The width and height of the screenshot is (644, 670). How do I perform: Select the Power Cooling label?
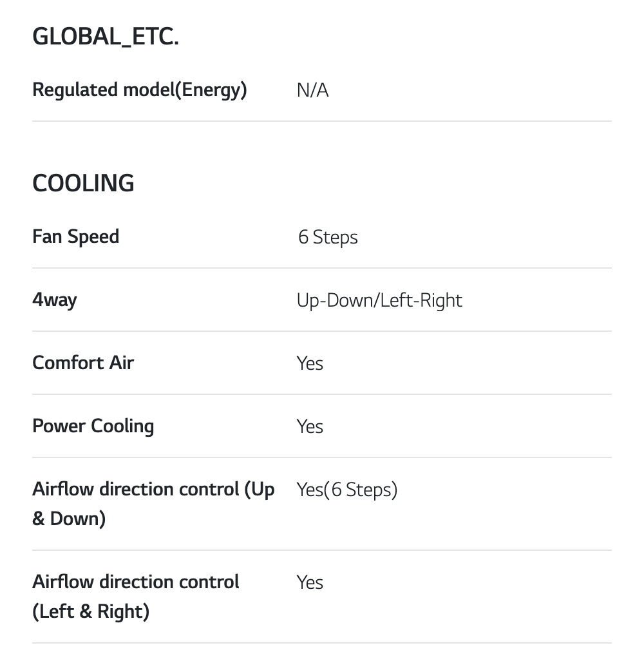[93, 426]
